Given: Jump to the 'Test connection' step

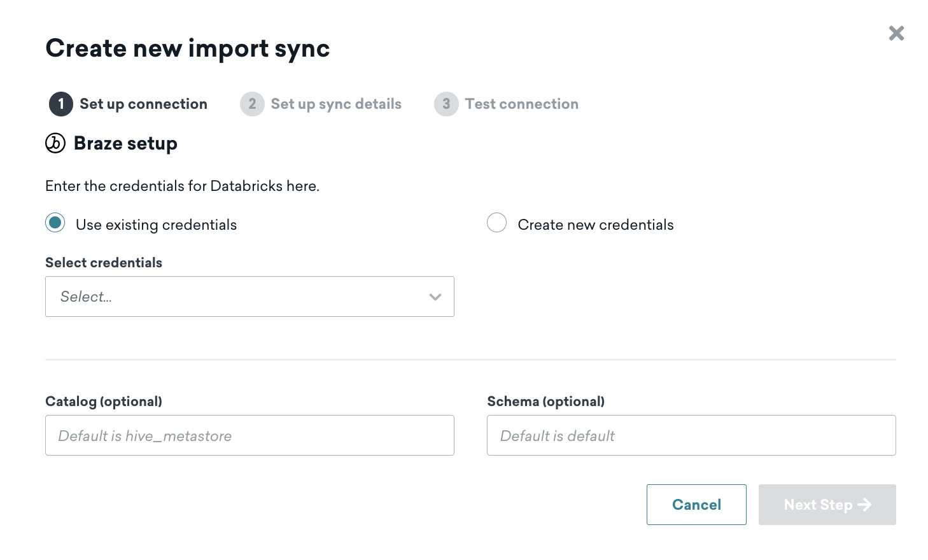Looking at the screenshot, I should coord(521,104).
